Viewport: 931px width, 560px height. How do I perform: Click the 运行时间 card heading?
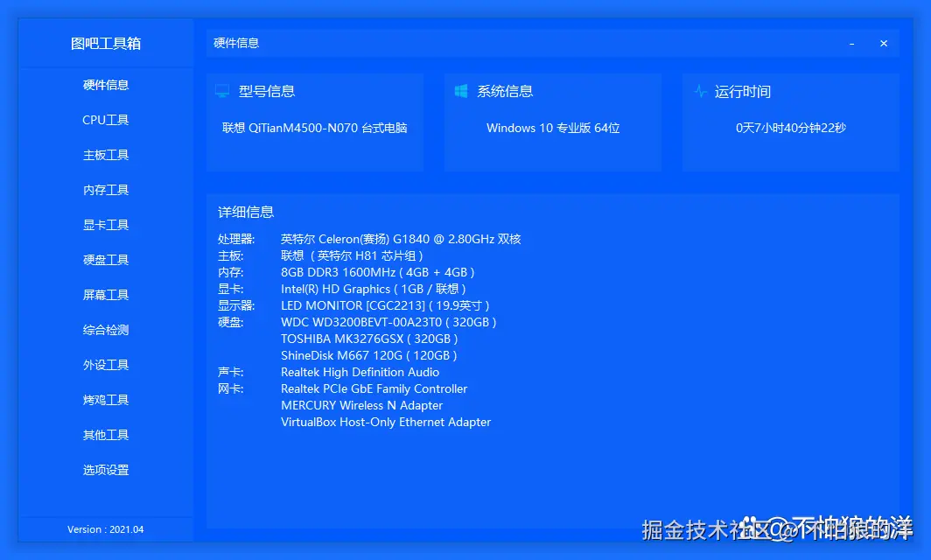click(x=743, y=92)
